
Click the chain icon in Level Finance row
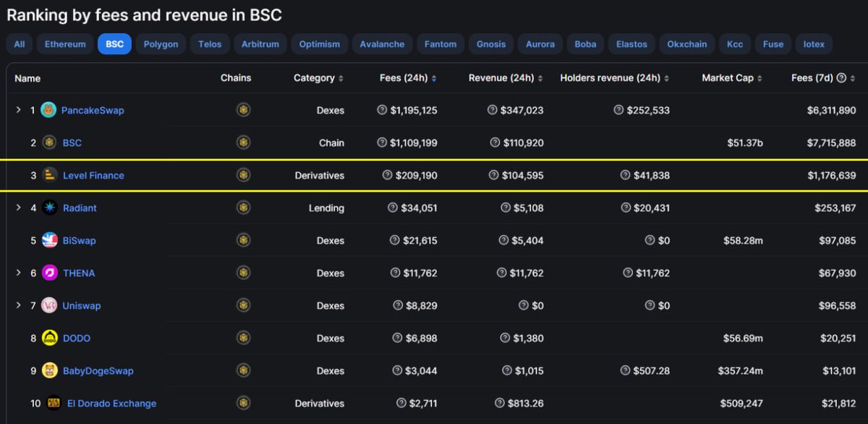coord(244,175)
